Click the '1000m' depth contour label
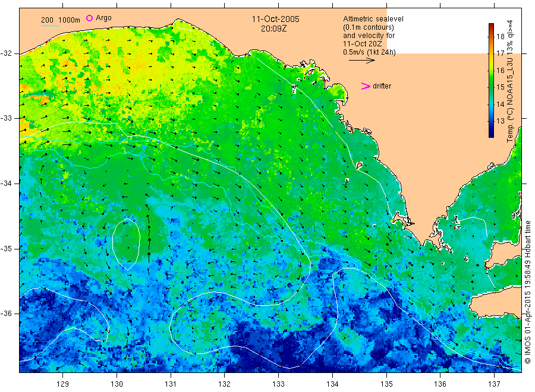The height and width of the screenshot is (392, 535). [x=70, y=20]
